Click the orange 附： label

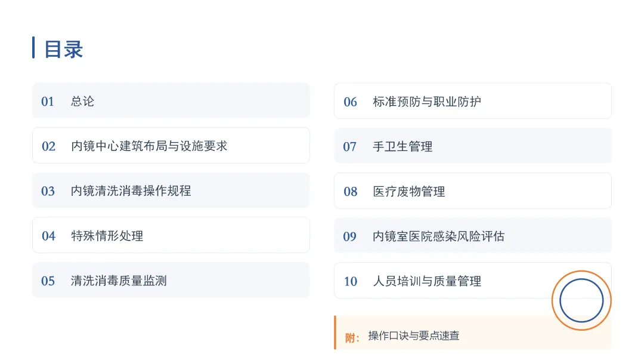point(352,338)
